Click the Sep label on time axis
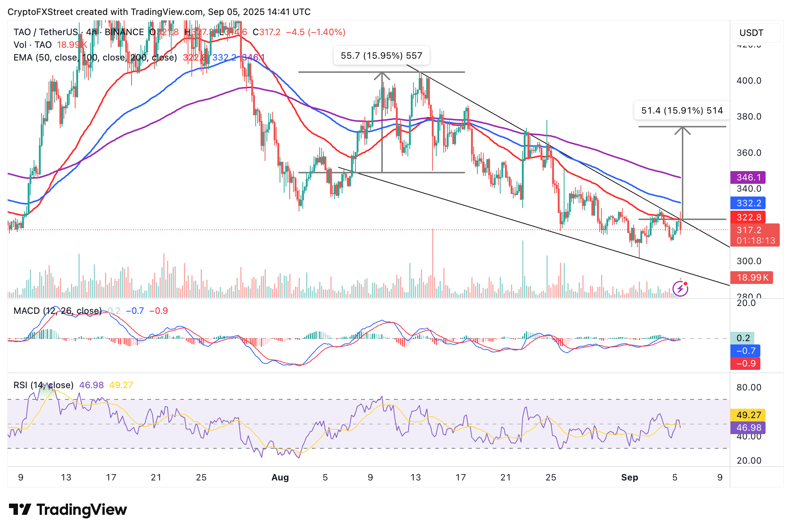Viewport: 791px width, 532px height. coord(629,477)
